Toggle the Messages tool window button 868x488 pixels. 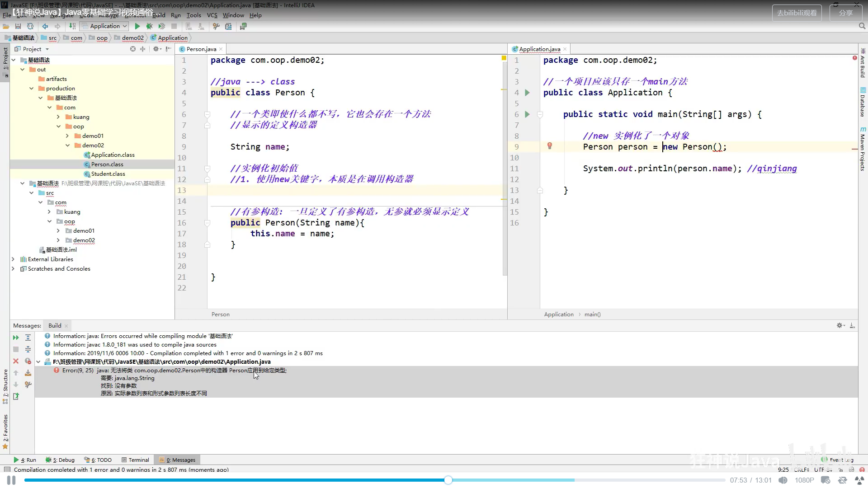[x=177, y=460]
